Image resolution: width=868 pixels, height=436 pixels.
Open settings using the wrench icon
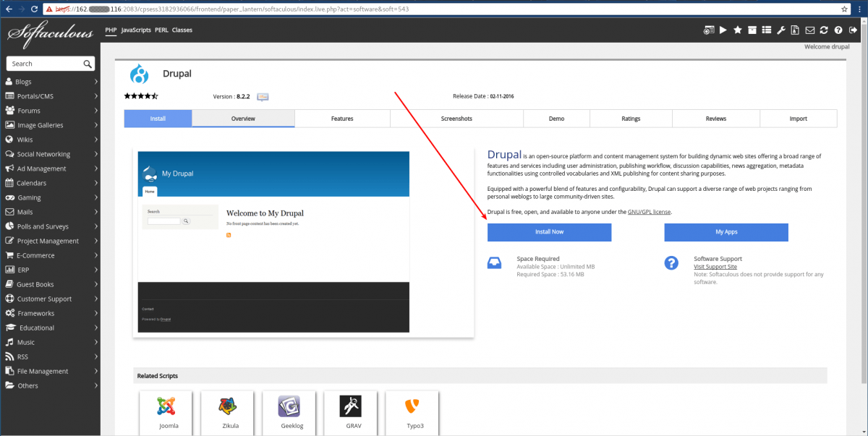tap(781, 30)
